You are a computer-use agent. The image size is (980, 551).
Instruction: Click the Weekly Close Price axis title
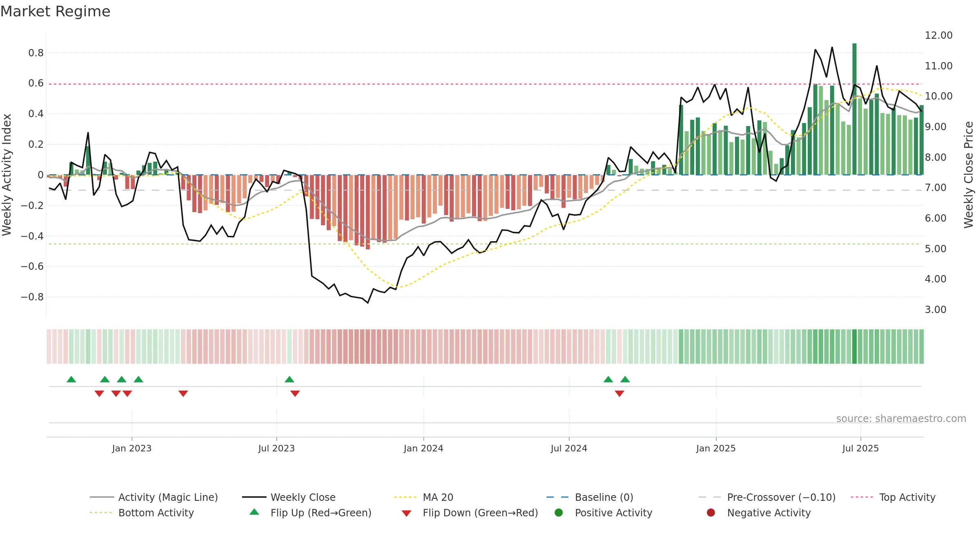click(969, 175)
